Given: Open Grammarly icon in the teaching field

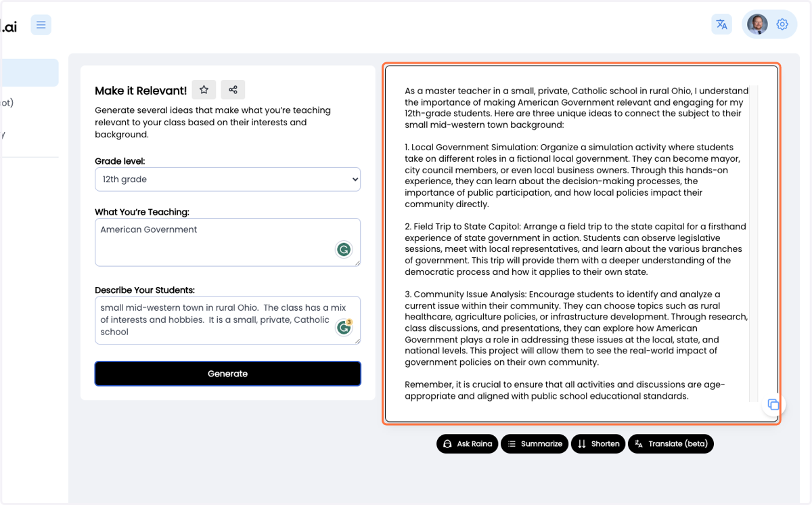Looking at the screenshot, I should [x=344, y=250].
